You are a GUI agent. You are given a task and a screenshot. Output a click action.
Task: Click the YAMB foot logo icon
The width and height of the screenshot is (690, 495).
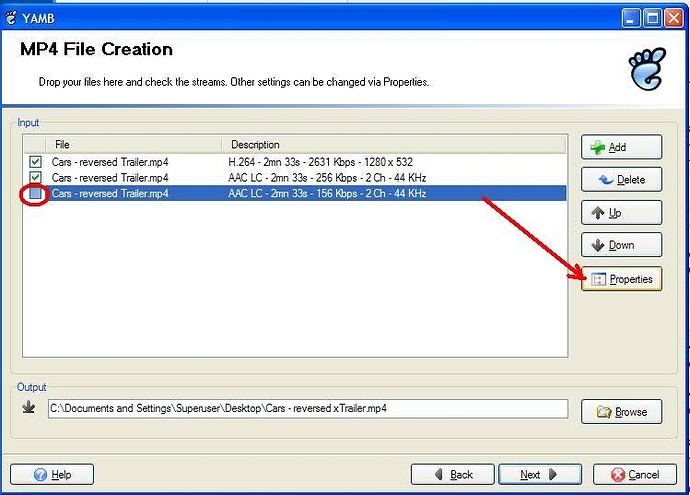click(647, 69)
